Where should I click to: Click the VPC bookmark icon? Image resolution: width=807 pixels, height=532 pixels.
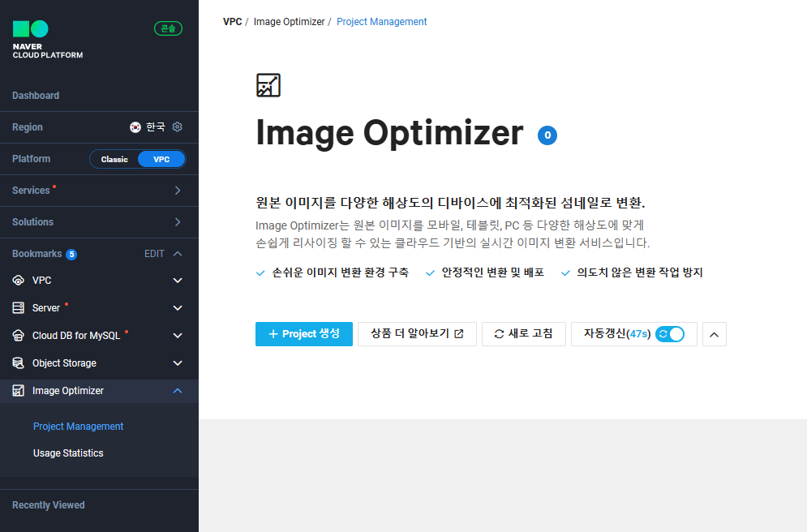tap(18, 281)
